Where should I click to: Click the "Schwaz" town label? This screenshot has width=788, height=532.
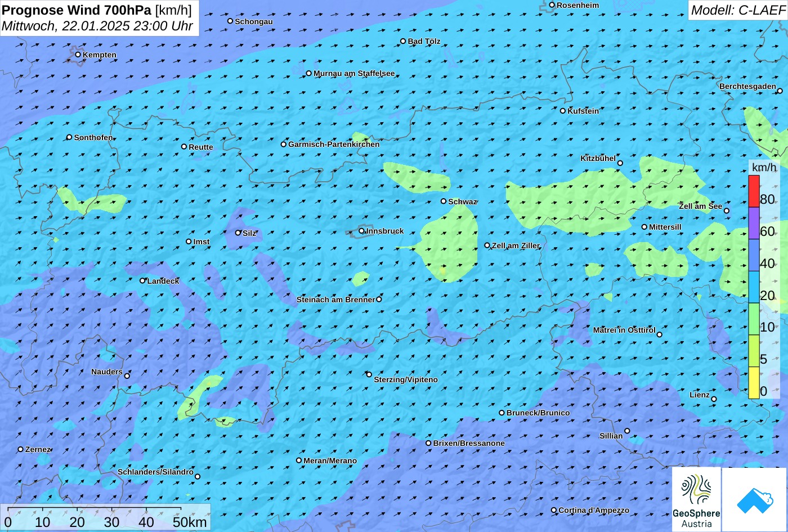[463, 202]
